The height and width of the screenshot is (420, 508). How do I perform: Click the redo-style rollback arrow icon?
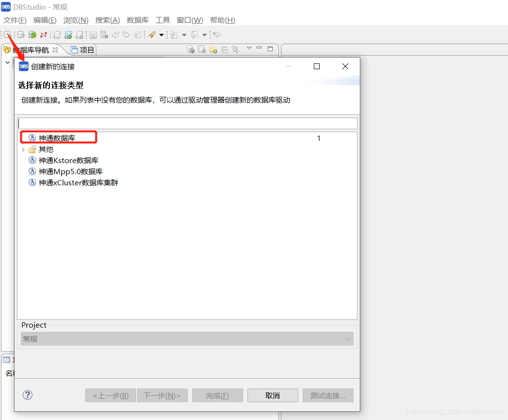pyautogui.click(x=126, y=35)
